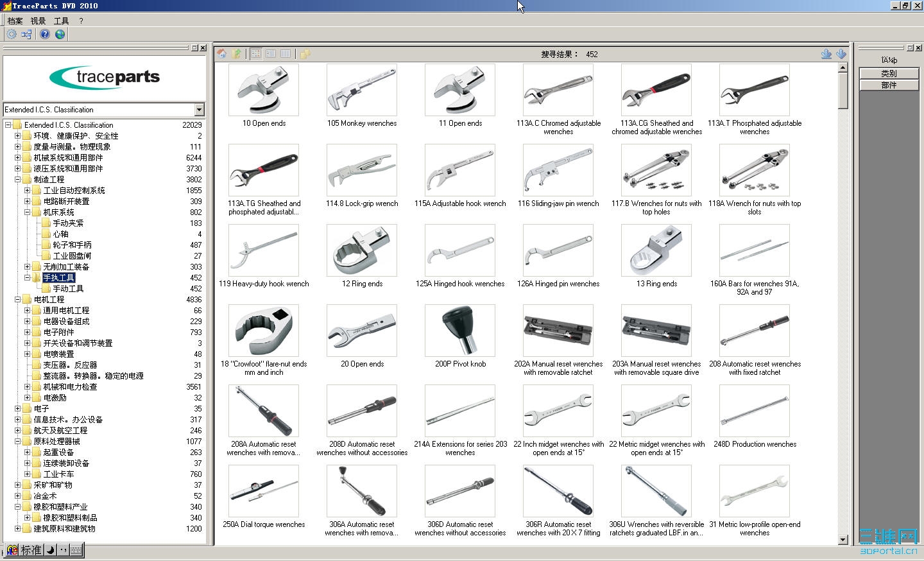The width and height of the screenshot is (924, 561).
Task: Switch results to list columns view
Action: (x=286, y=54)
